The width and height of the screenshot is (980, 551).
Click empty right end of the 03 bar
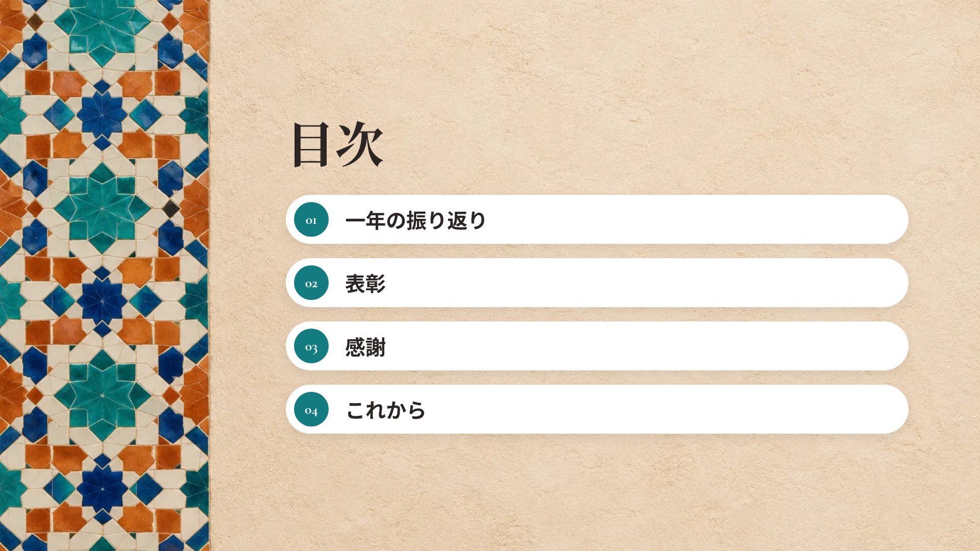tap(817, 346)
